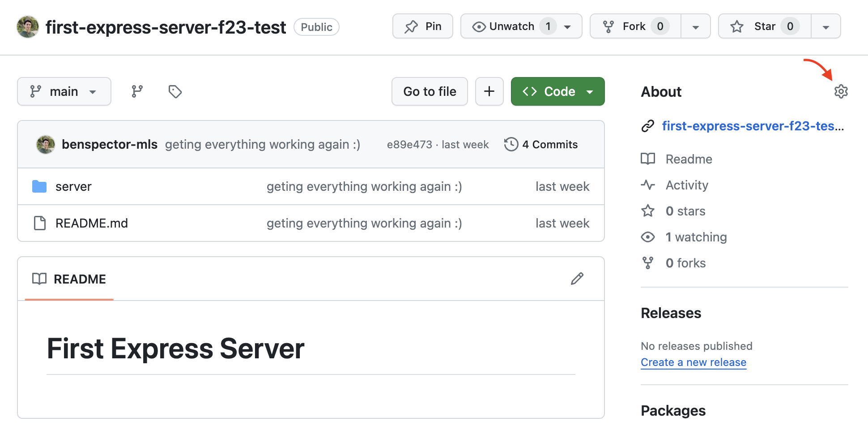Viewport: 868px width, 430px height.
Task: Click the server folder icon
Action: [x=39, y=186]
